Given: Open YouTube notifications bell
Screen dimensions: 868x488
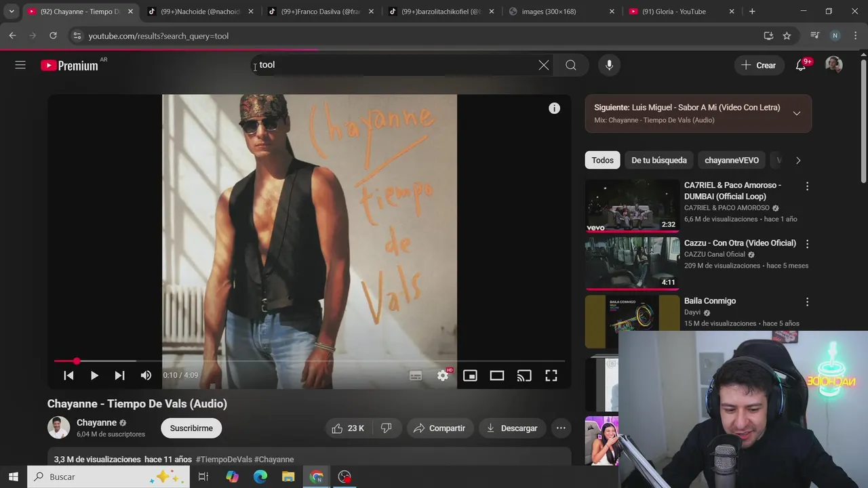Looking at the screenshot, I should click(801, 65).
